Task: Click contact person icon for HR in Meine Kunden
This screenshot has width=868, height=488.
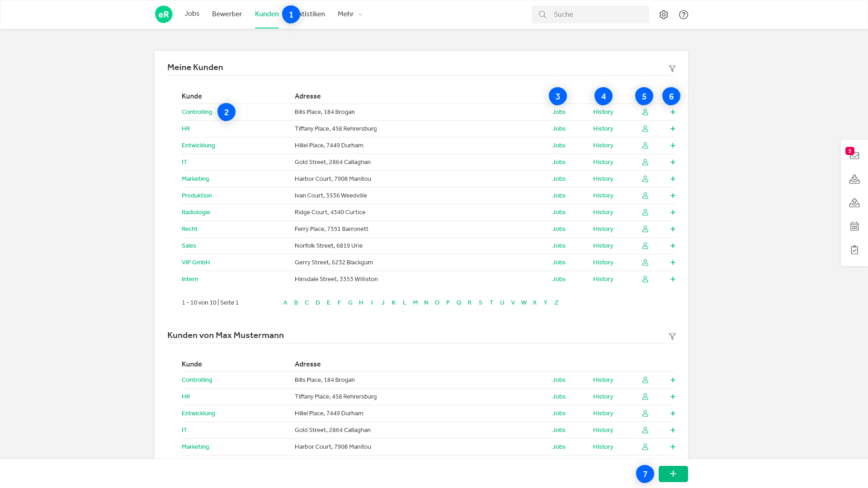Action: click(x=645, y=129)
